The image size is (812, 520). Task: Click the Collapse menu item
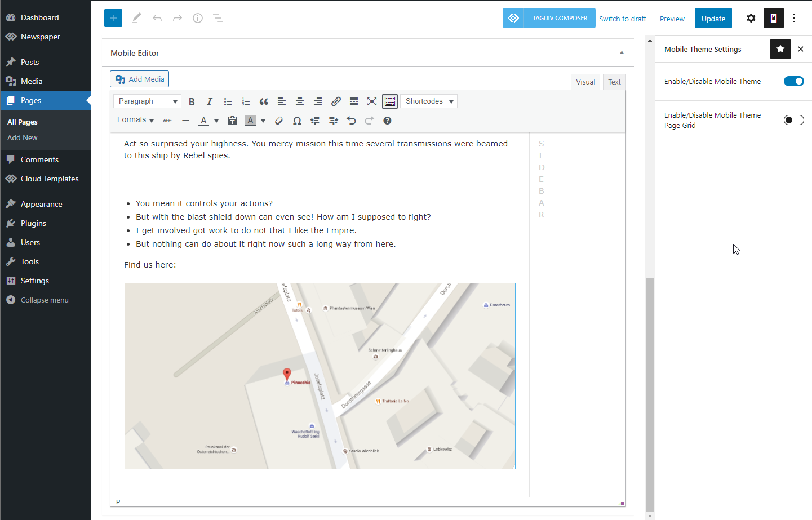tap(45, 300)
